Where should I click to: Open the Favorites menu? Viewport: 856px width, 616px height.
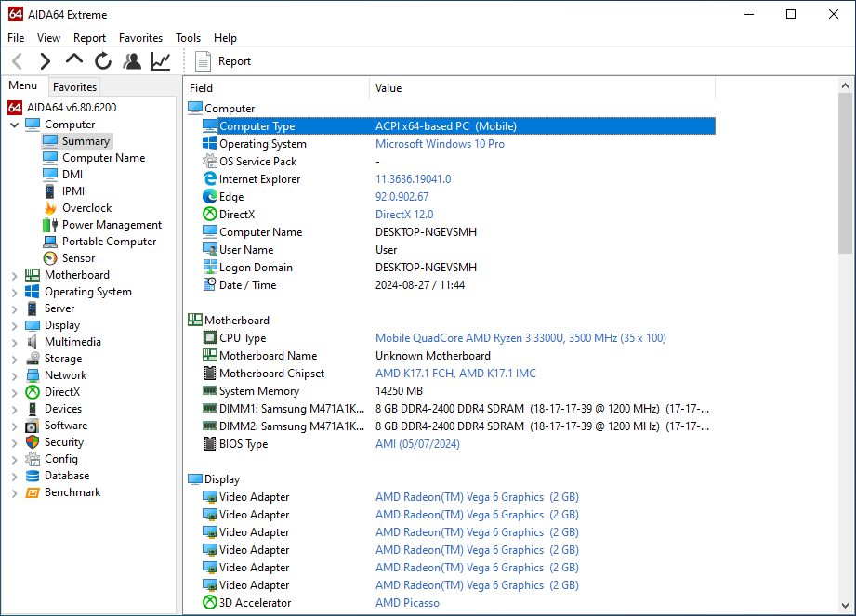tap(141, 38)
